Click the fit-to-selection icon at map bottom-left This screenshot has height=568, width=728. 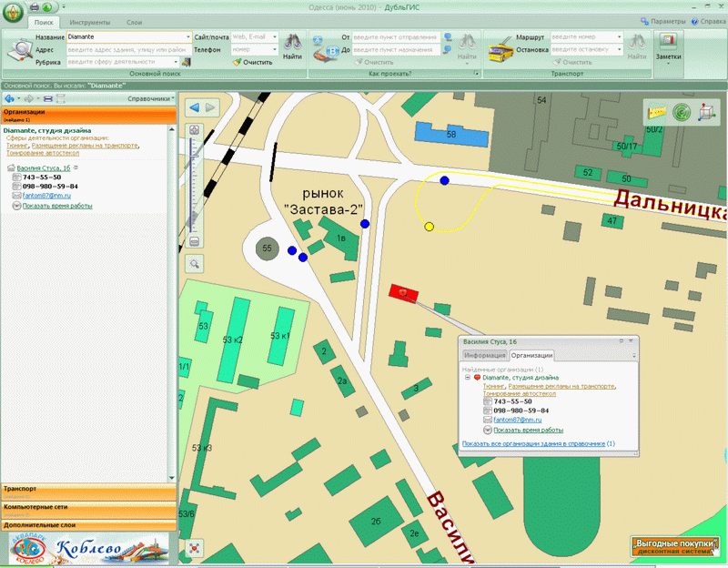coord(194,548)
